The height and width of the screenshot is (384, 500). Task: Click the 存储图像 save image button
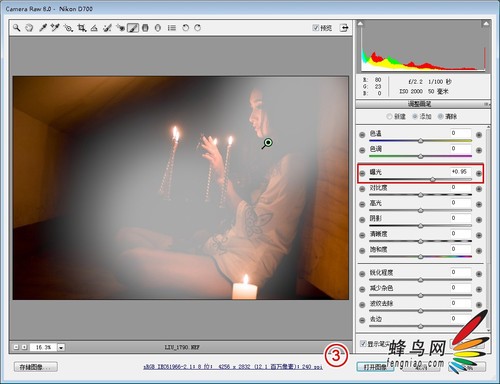pos(36,367)
